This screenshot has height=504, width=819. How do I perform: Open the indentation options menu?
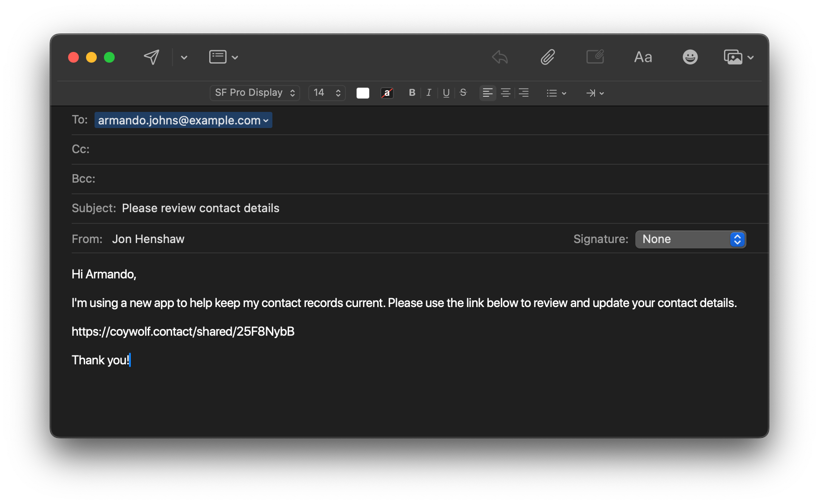tap(595, 93)
